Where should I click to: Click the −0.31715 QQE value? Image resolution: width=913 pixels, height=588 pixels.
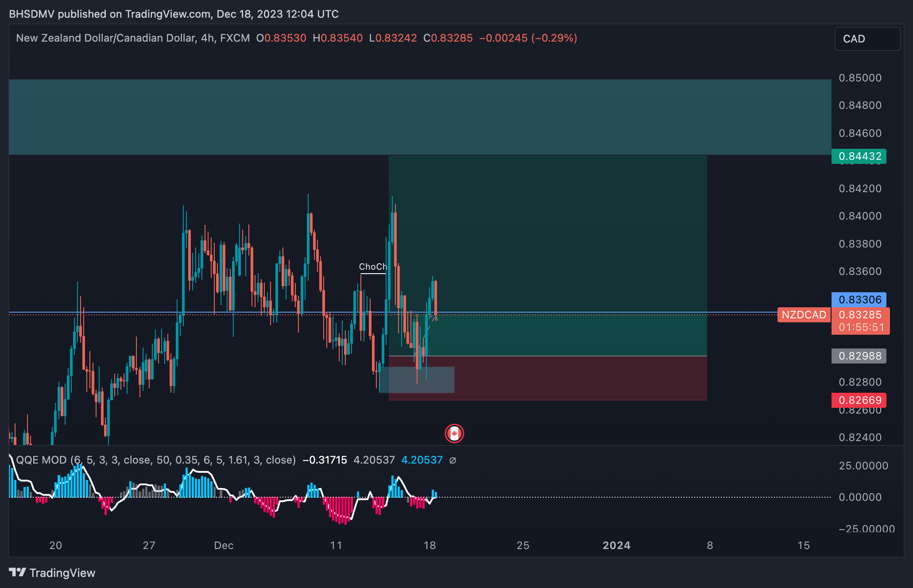pyautogui.click(x=325, y=460)
